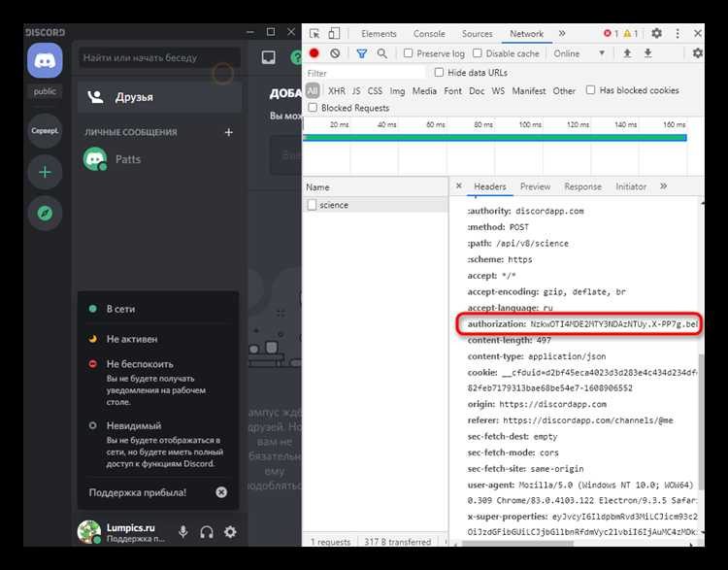
Task: Switch to the Elements tab
Action: (379, 34)
